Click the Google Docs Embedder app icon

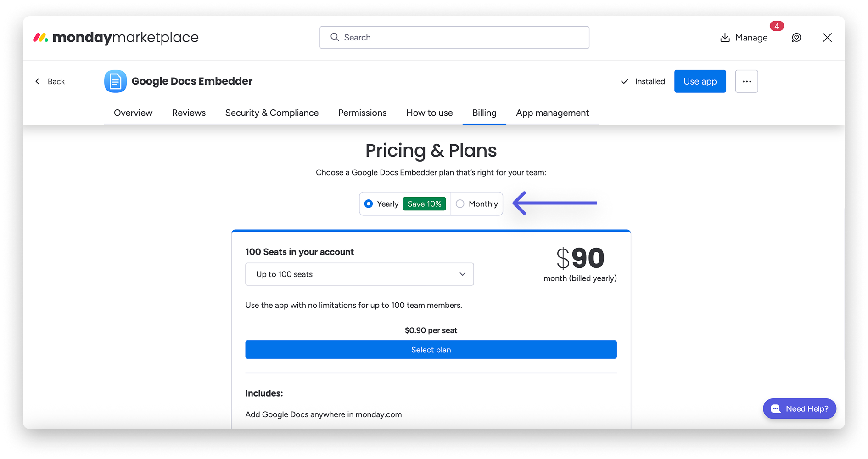115,81
